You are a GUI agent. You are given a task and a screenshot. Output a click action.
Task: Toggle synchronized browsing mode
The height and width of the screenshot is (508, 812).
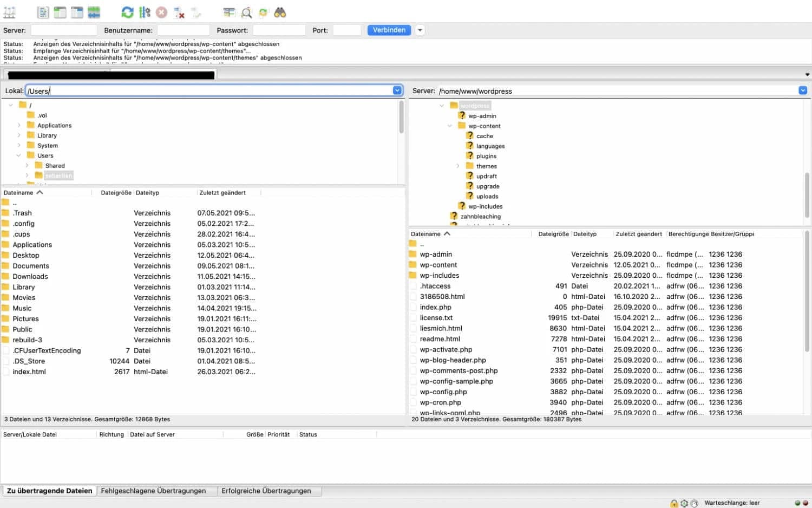[264, 12]
